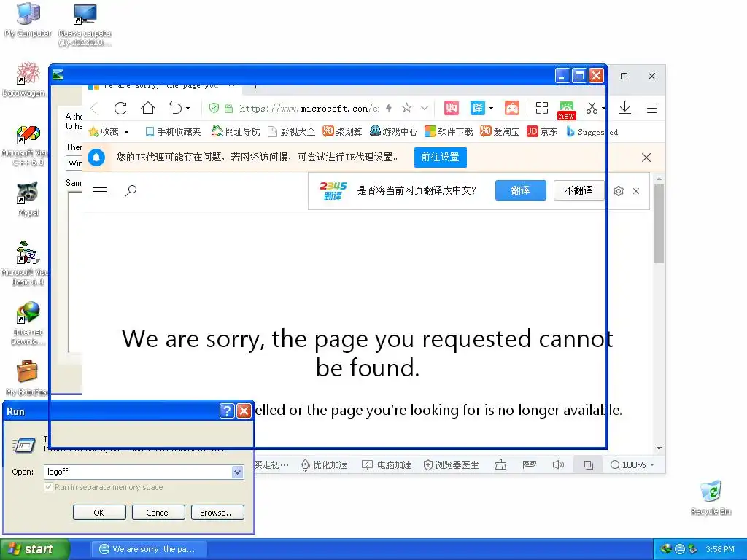
Task: Click the scissors screenshot tool icon
Action: [592, 108]
